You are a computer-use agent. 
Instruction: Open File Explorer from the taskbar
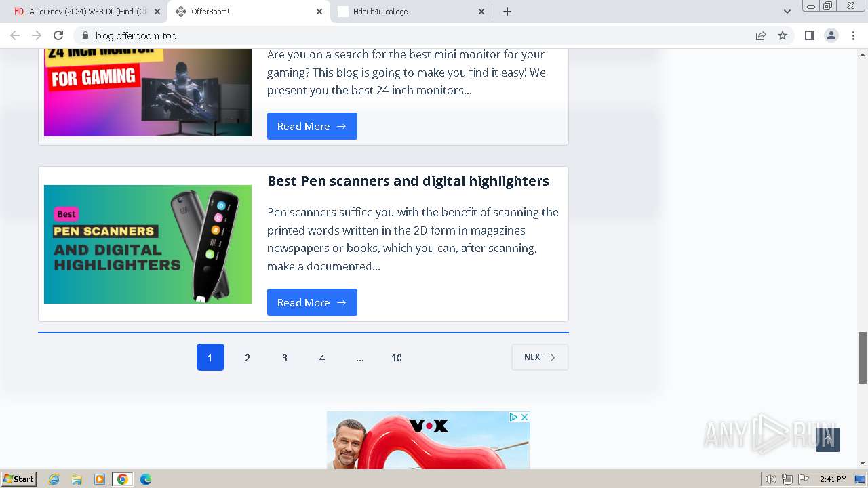(77, 479)
